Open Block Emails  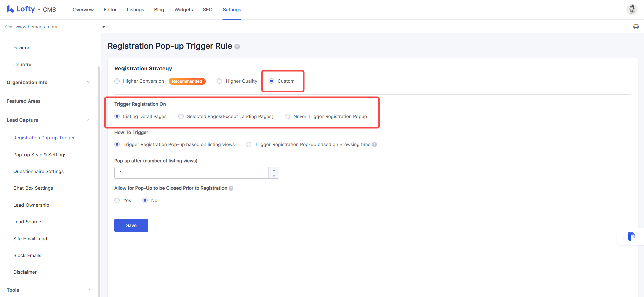click(27, 255)
